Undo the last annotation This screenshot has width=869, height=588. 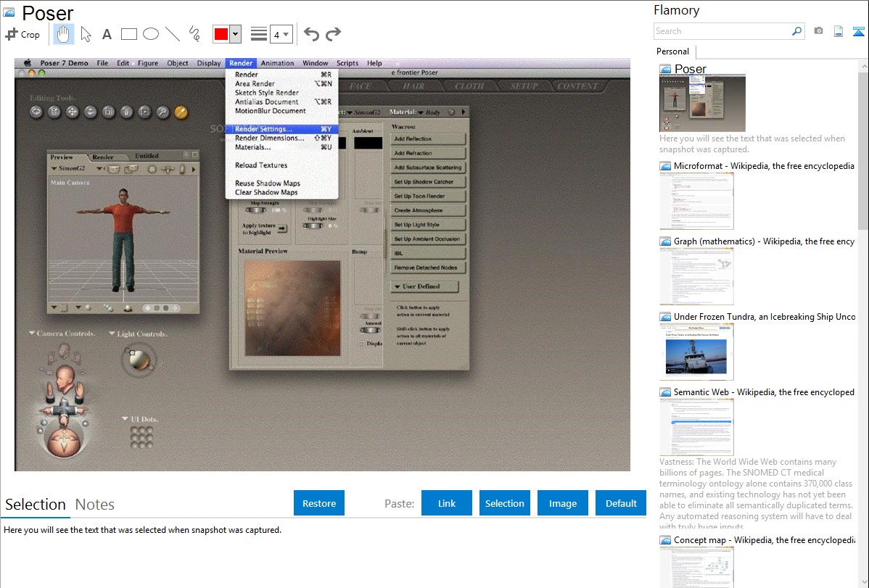pyautogui.click(x=311, y=34)
